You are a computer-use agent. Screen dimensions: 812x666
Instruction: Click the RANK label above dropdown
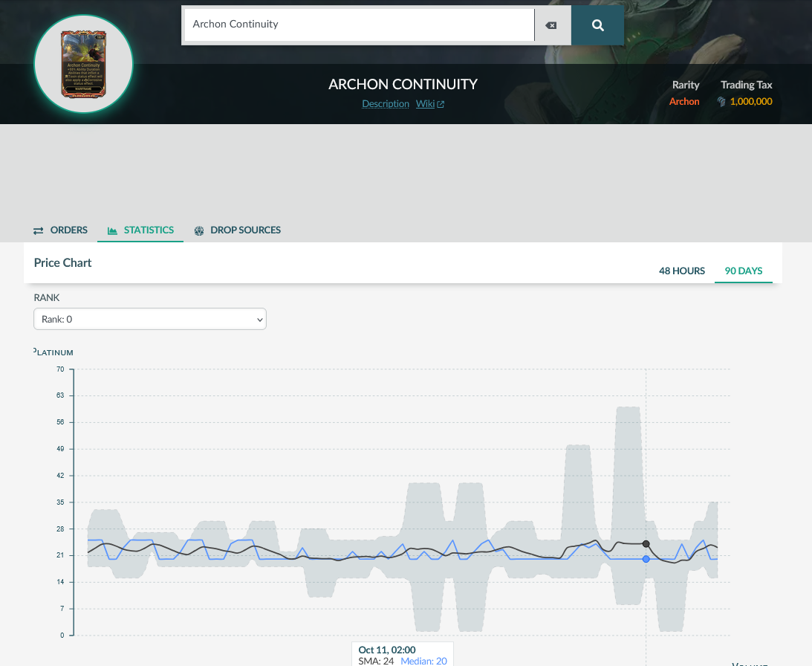(x=47, y=297)
